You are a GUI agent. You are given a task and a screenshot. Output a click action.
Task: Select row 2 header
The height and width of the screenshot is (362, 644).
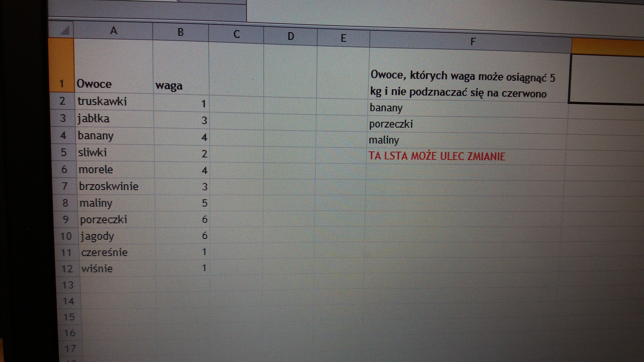(63, 101)
